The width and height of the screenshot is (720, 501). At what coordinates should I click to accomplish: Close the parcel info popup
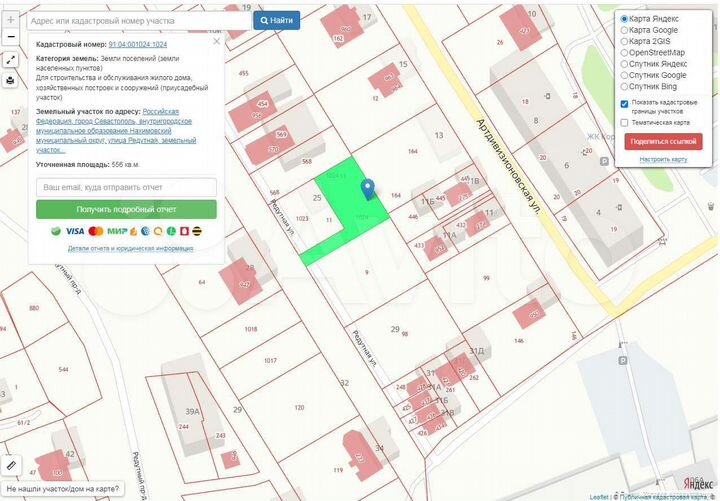[217, 43]
